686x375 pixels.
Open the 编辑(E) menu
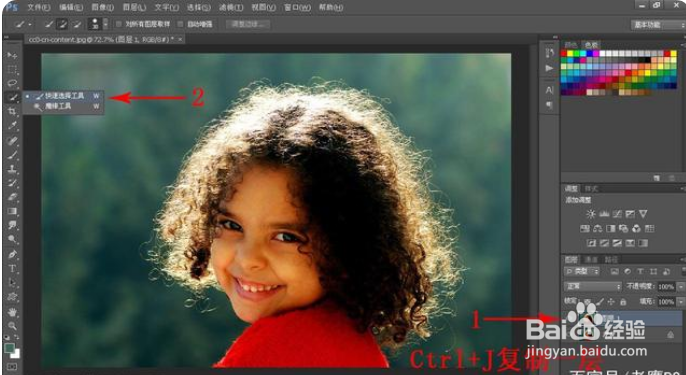[x=71, y=7]
